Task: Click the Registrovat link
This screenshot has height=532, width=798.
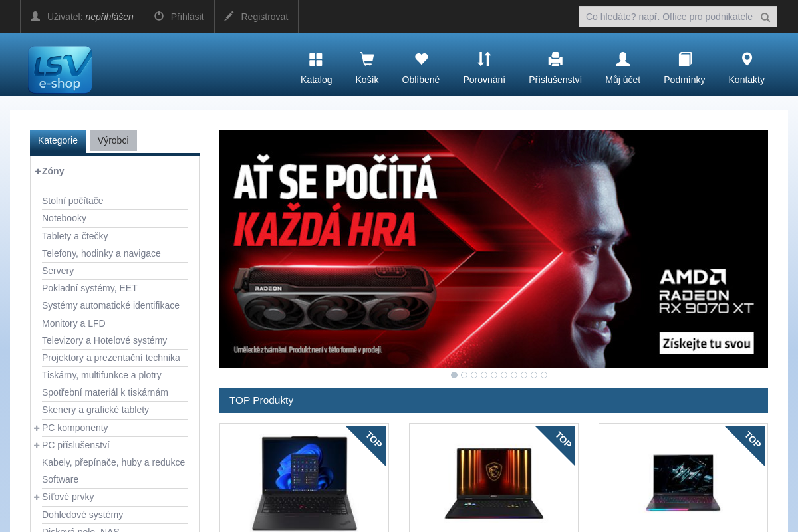Action: coord(256,17)
